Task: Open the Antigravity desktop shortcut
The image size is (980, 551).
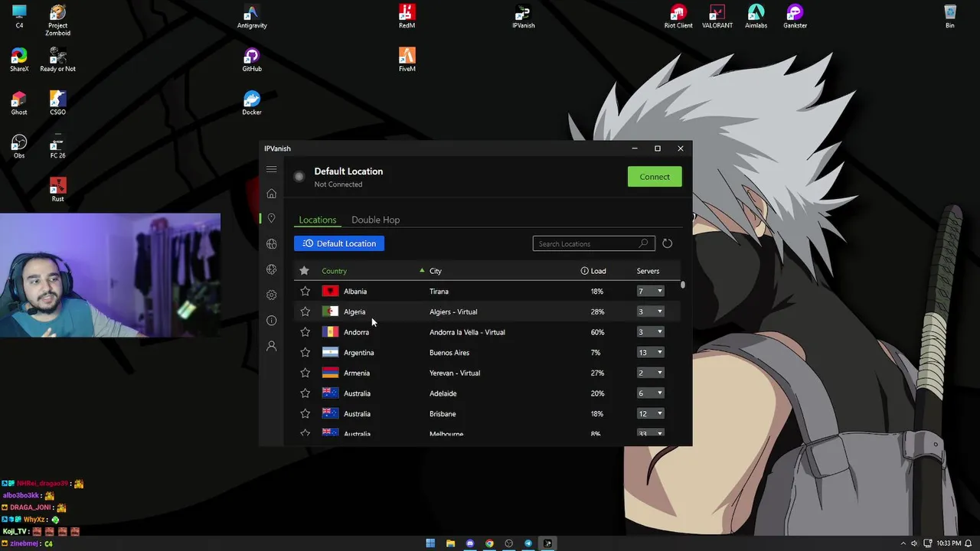Action: click(x=252, y=17)
